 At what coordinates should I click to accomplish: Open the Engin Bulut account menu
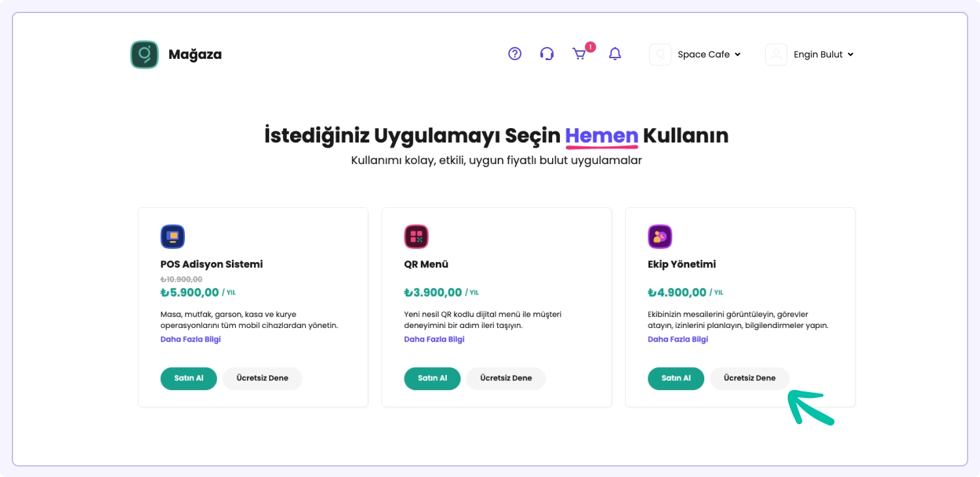click(823, 55)
